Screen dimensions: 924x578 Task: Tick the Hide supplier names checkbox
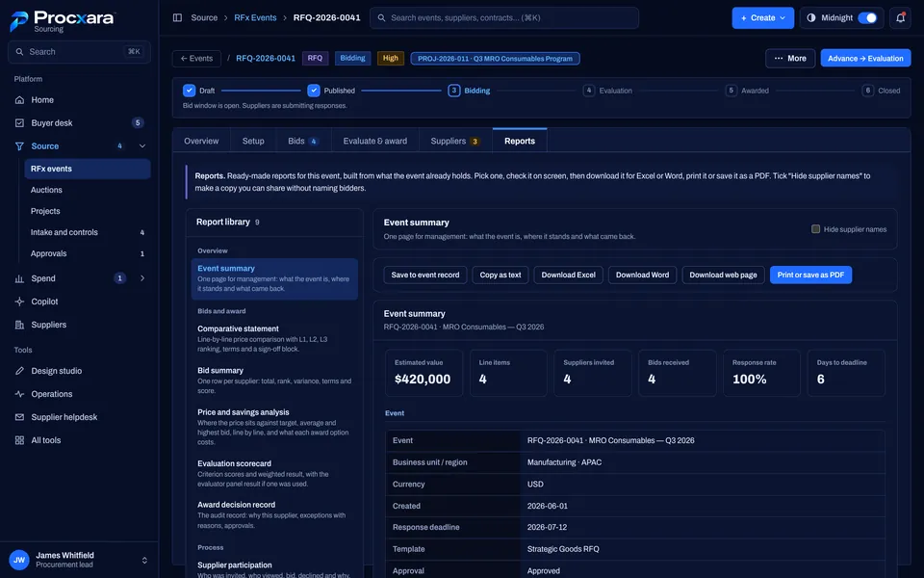(815, 229)
